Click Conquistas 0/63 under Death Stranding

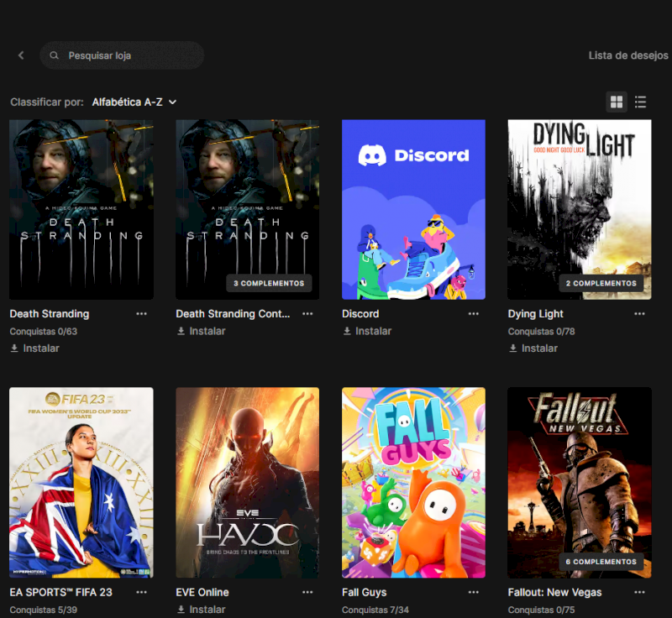(44, 332)
